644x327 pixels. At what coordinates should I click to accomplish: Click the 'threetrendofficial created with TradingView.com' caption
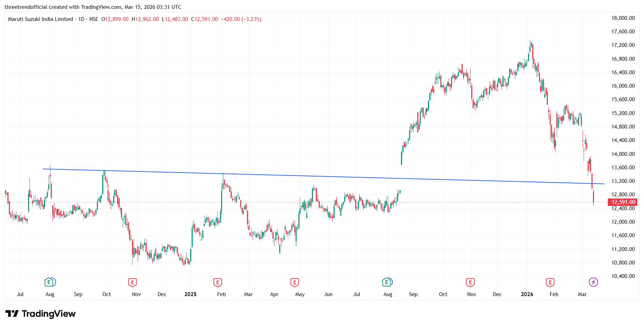(63, 7)
